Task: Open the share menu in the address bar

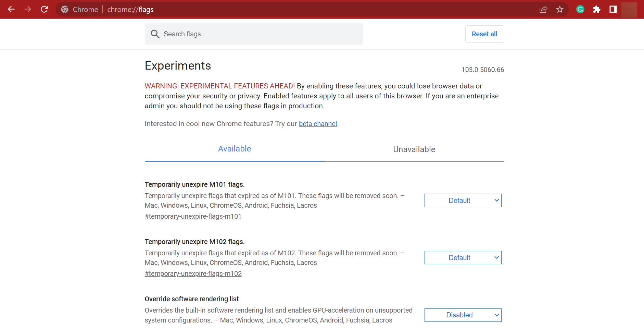Action: point(543,10)
